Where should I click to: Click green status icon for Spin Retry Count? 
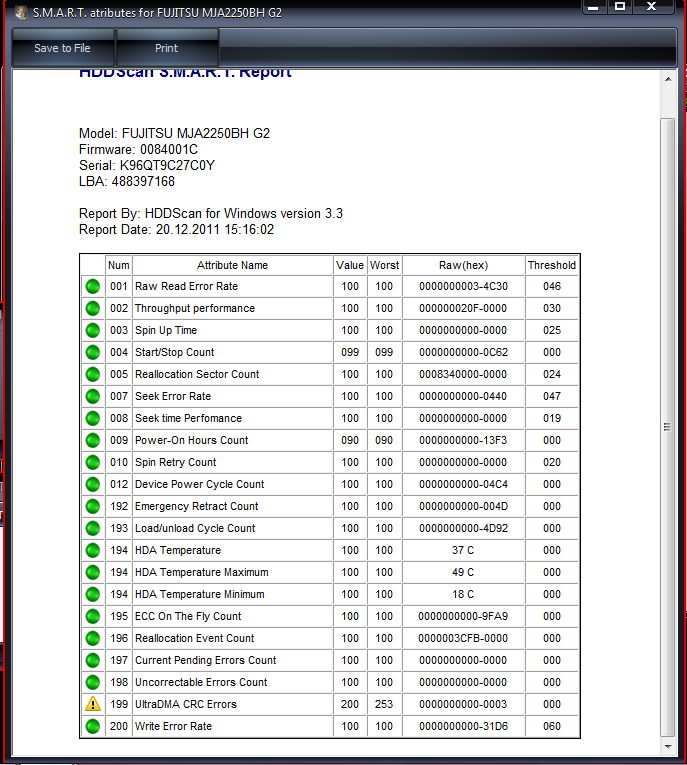[x=93, y=462]
